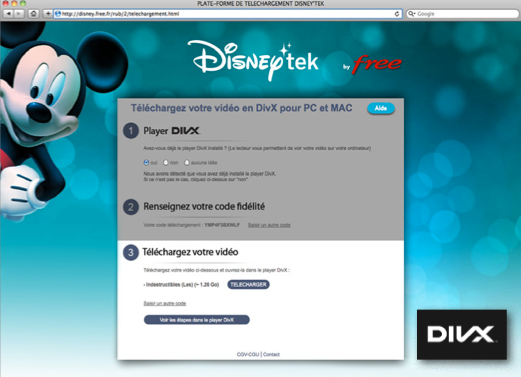Open 'Saisir un autre code' beside fidelity code
The width and height of the screenshot is (521, 377).
click(269, 225)
